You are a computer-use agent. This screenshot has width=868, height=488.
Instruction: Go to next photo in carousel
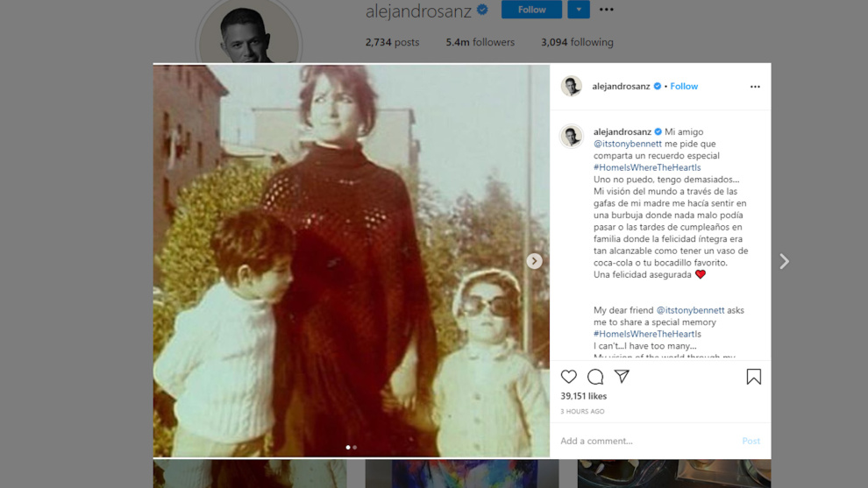tap(534, 261)
